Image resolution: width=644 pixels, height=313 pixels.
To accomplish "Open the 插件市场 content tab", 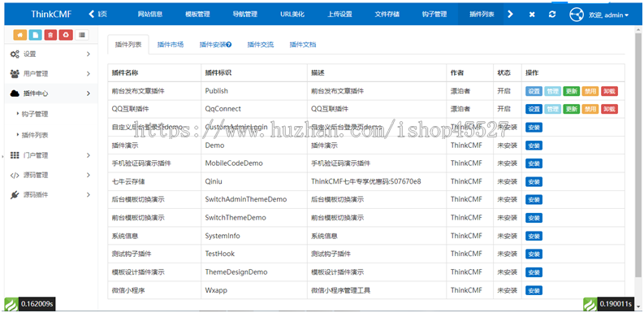I will pyautogui.click(x=171, y=45).
